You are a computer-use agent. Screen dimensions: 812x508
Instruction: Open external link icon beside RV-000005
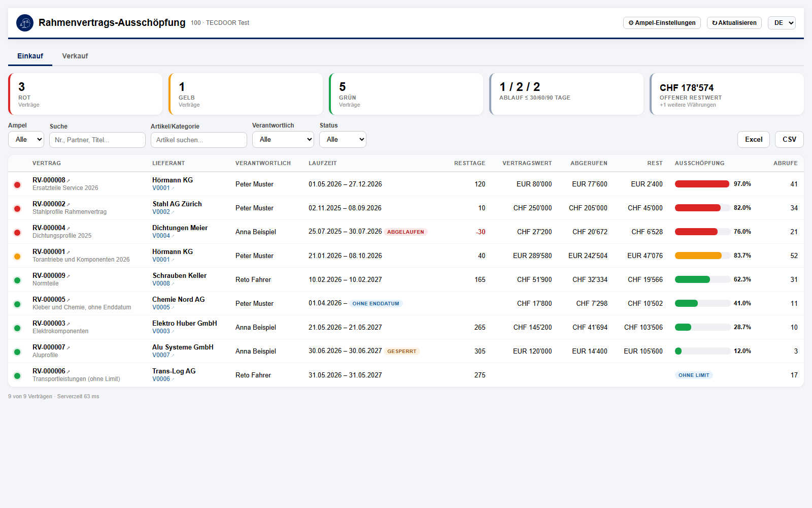click(69, 300)
